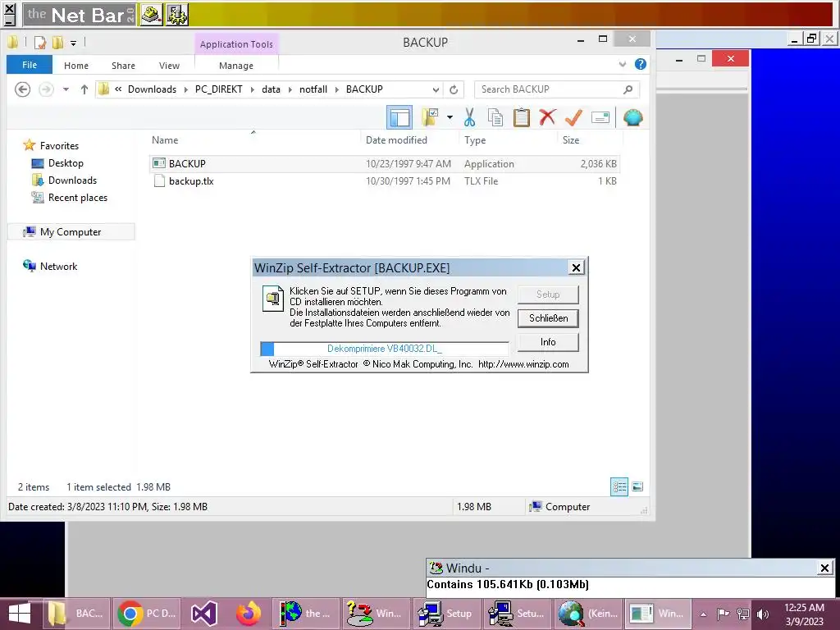Click the gear settings icon on the Net Bar
The width and height of the screenshot is (840, 630).
(x=177, y=15)
